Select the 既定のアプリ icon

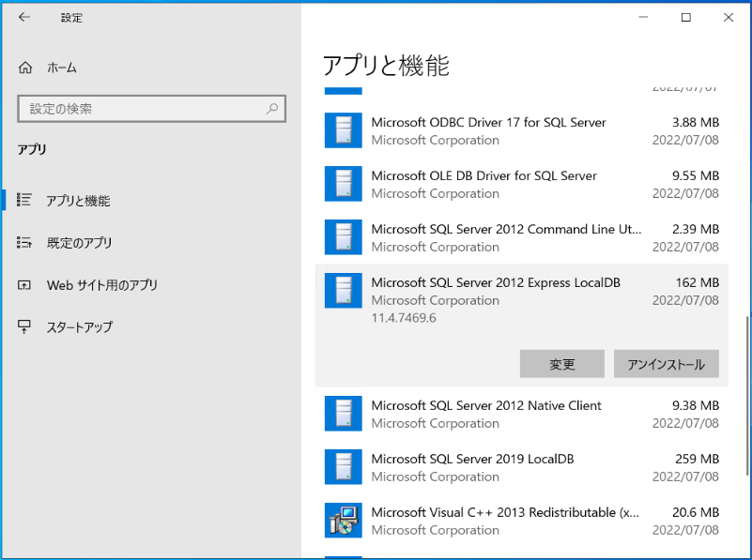point(24,242)
